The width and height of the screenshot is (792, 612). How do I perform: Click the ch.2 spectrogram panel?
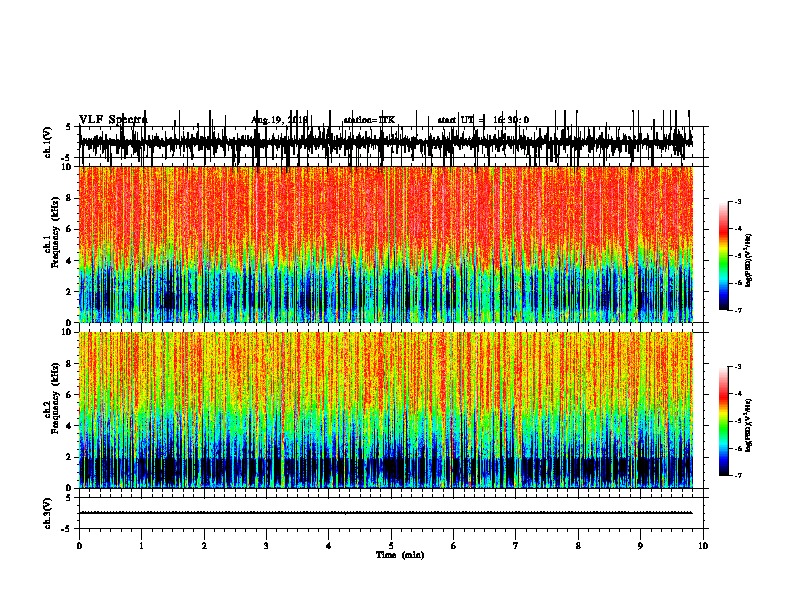tap(386, 410)
